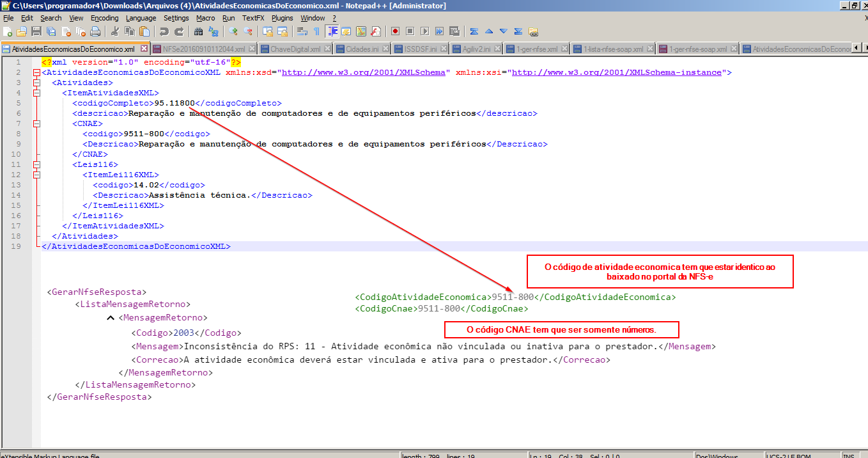Open Find with the binoculars icon
Screen dimensions: 868x458
tap(199, 31)
